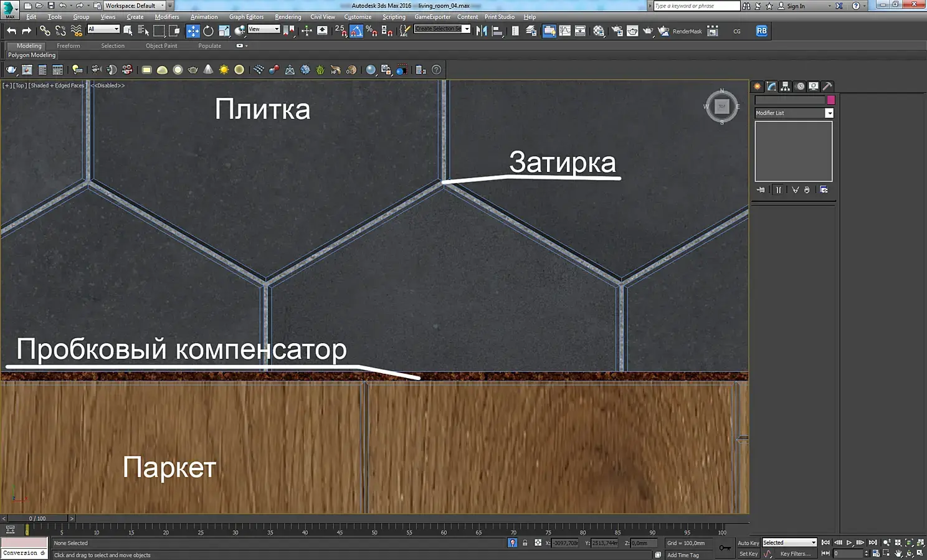Switch to the Object Paint ribbon tab
This screenshot has height=560, width=927.
[x=161, y=45]
